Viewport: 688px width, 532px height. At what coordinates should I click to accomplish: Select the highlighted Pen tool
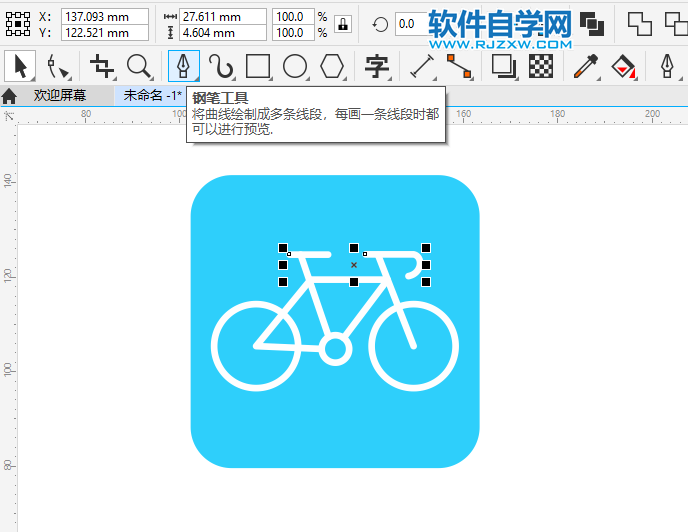[x=183, y=66]
